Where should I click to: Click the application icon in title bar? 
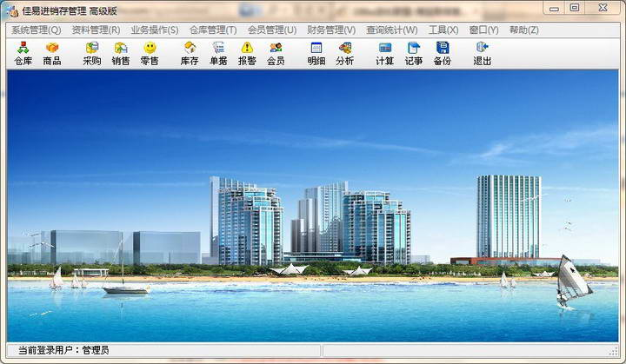(13, 11)
